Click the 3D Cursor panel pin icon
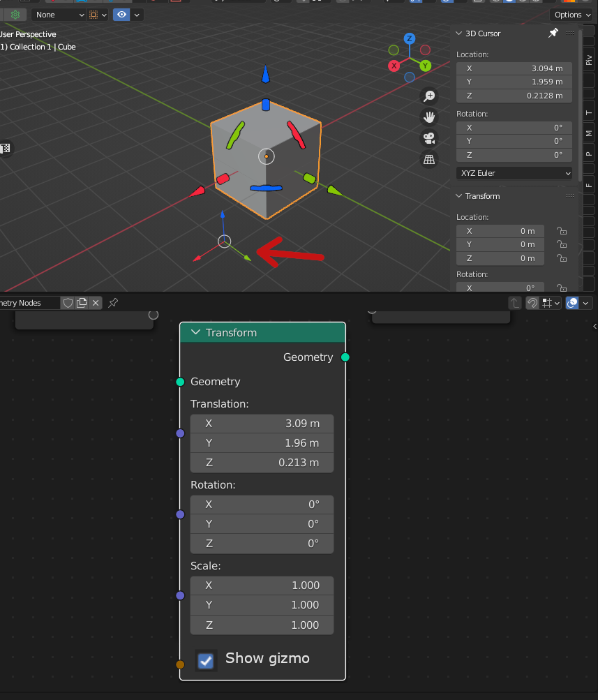 click(x=553, y=33)
